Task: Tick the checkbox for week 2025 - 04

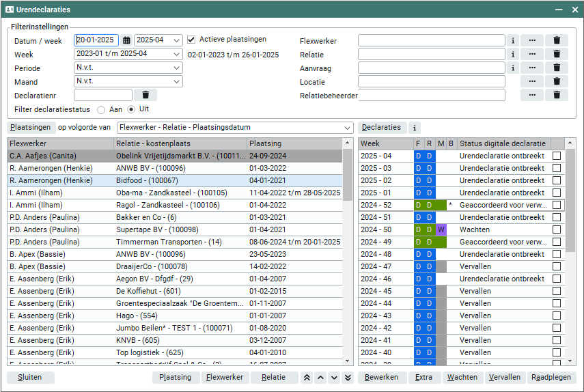Action: tap(557, 156)
